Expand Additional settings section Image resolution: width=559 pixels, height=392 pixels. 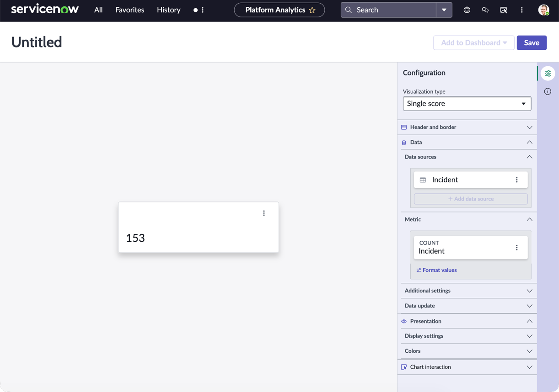pos(469,291)
